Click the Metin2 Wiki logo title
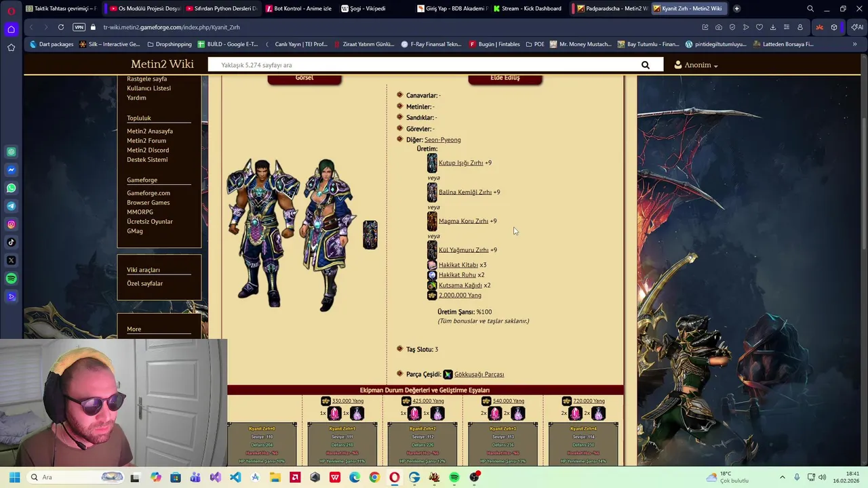 point(162,64)
